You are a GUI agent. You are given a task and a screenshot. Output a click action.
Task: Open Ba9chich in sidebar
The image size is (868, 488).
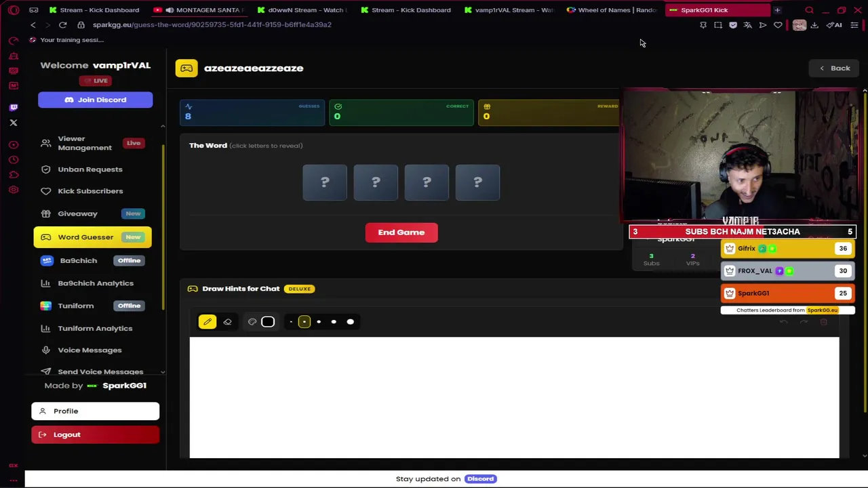click(92, 260)
